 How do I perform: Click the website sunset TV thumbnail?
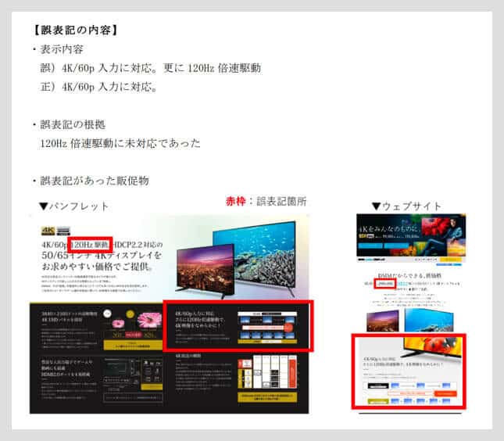point(383,321)
